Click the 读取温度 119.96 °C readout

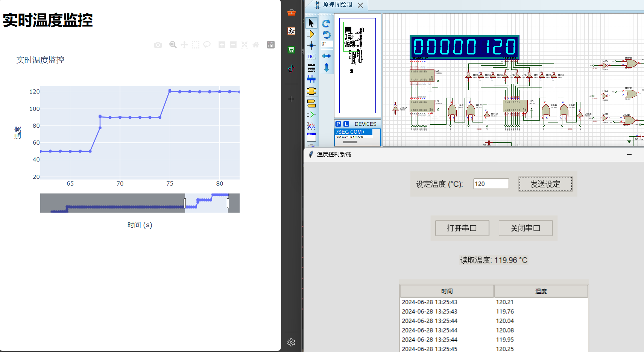(494, 260)
